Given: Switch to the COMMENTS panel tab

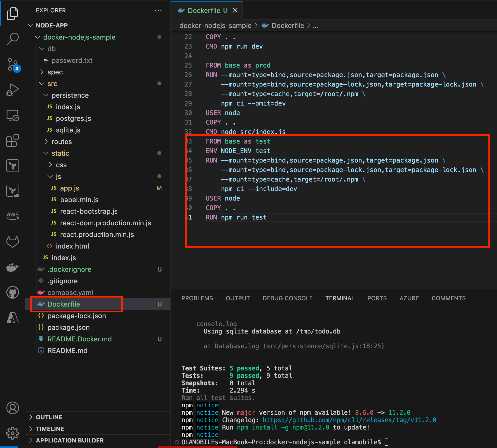Looking at the screenshot, I should pos(448,298).
